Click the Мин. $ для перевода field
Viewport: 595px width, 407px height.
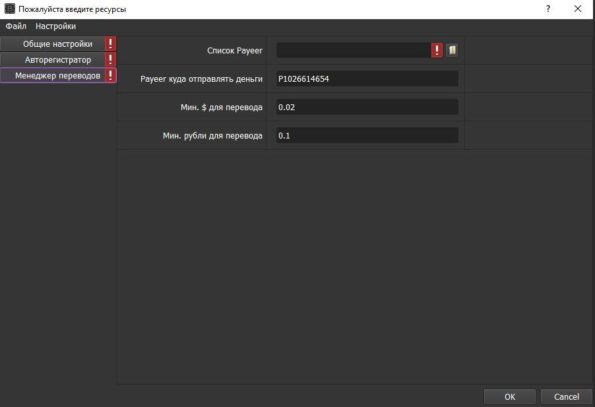point(367,107)
